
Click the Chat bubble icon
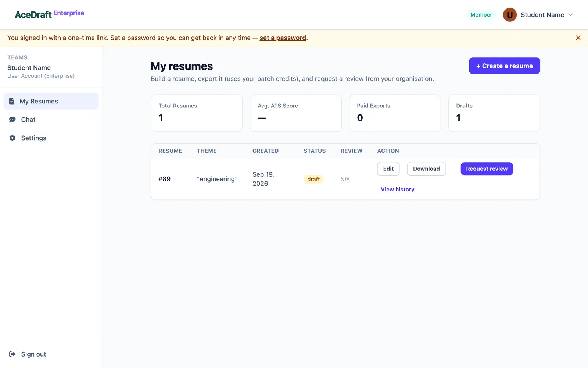coord(12,120)
